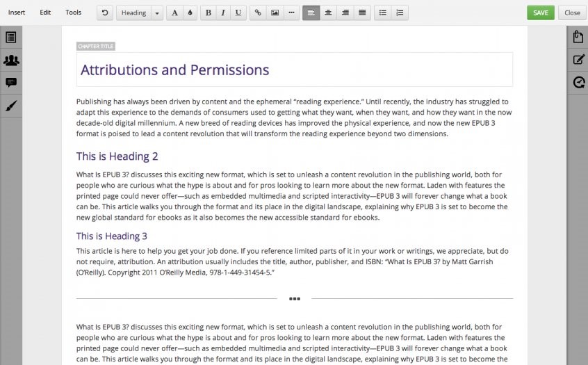Viewport: 588px width, 365px height.
Task: Open the paintbrush style panel
Action: tap(11, 106)
